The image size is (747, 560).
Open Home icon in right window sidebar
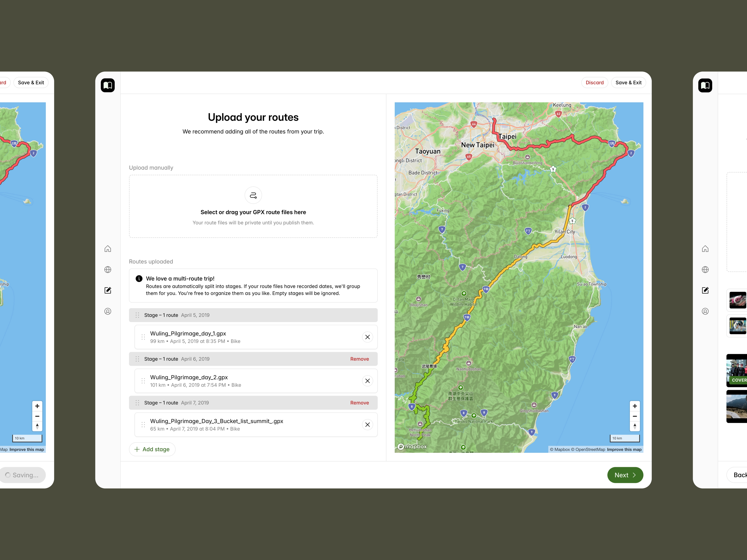click(705, 249)
